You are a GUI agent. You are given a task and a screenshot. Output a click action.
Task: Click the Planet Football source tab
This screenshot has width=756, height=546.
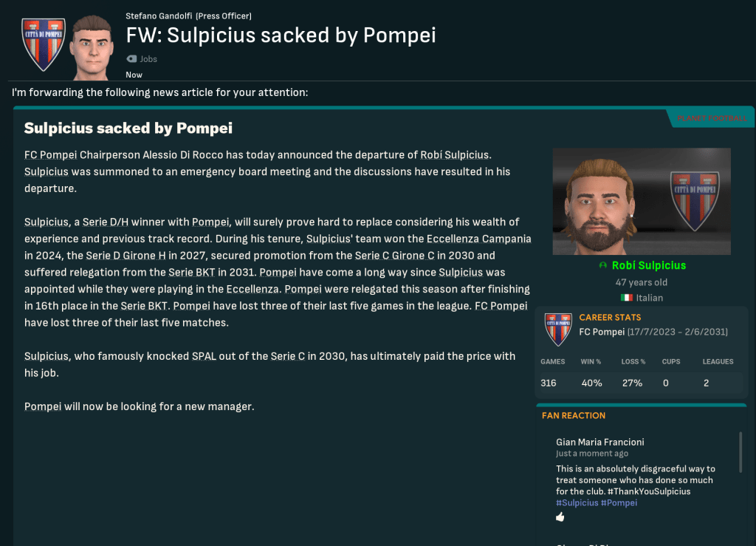click(x=712, y=118)
